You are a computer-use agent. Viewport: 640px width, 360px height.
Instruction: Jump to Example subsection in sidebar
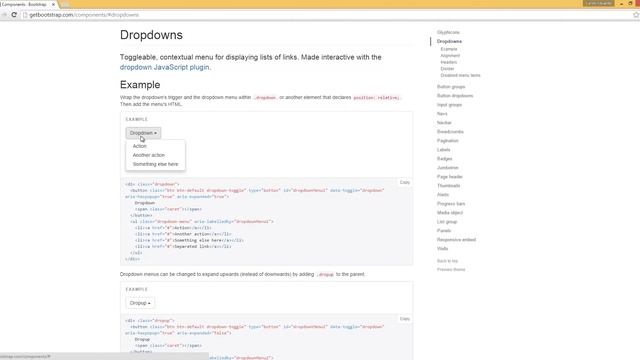(x=449, y=49)
